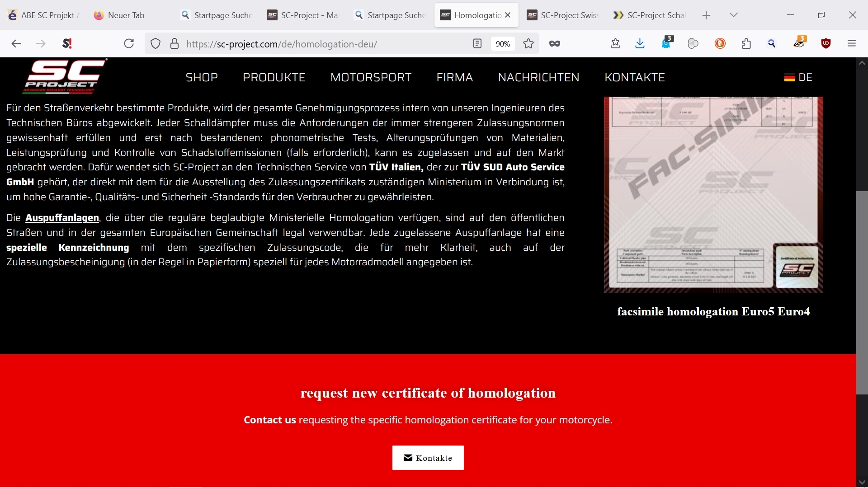Click the browser forward arrow
868x488 pixels.
[41, 44]
